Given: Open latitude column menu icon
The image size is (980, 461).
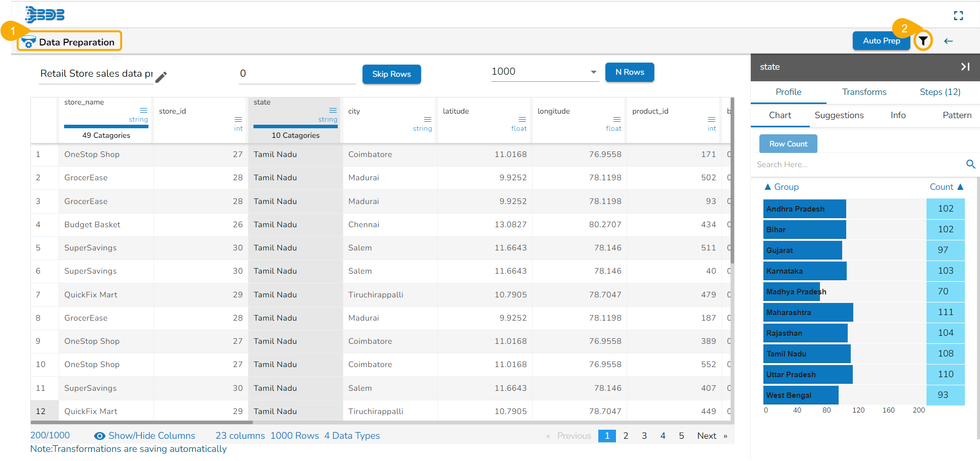Looking at the screenshot, I should (x=522, y=120).
